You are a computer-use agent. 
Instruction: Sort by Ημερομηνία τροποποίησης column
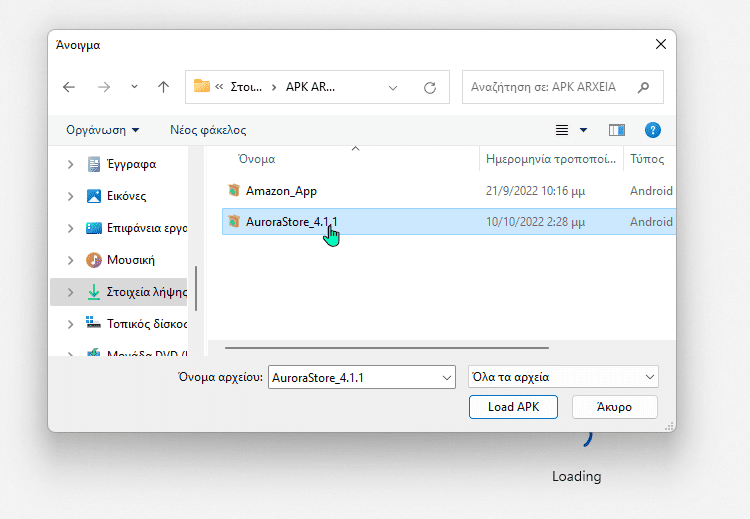pyautogui.click(x=551, y=159)
